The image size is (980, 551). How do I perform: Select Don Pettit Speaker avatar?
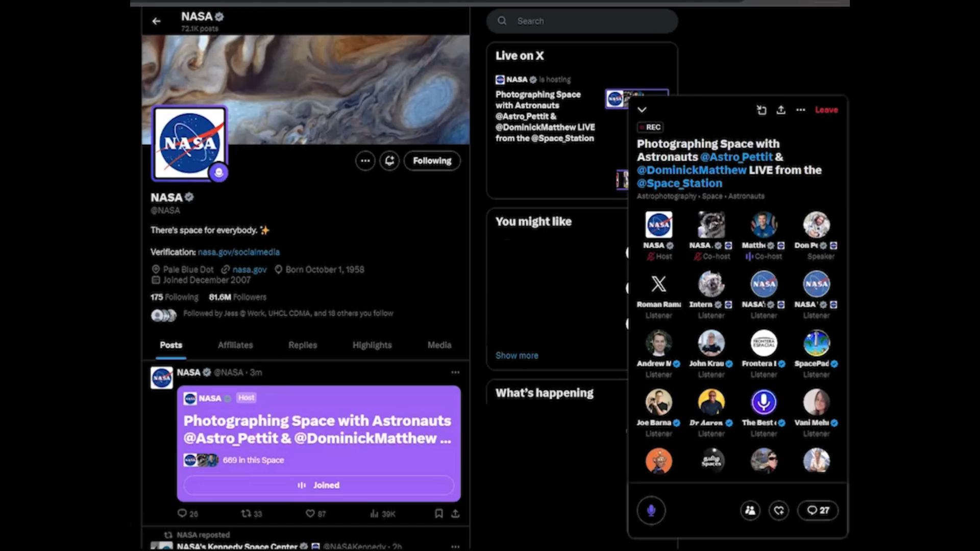pos(816,225)
